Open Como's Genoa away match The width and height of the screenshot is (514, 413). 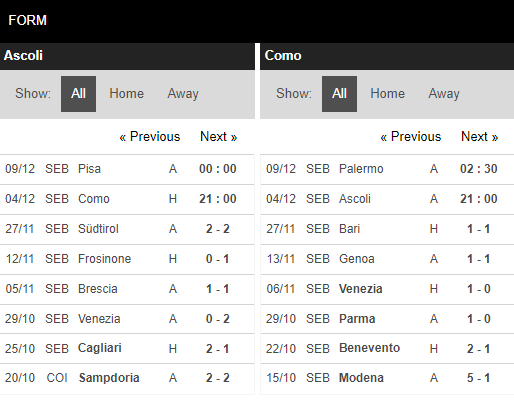pos(387,259)
